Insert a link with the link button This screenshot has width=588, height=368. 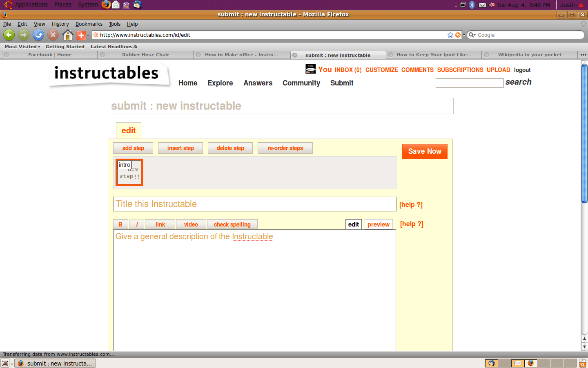pyautogui.click(x=160, y=224)
